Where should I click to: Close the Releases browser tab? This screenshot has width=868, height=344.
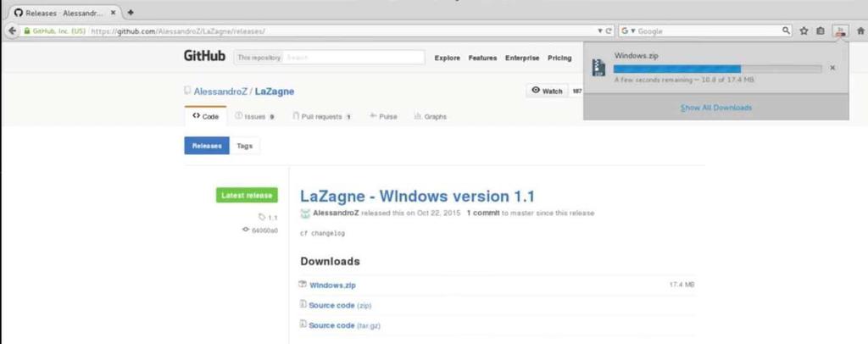(x=113, y=13)
